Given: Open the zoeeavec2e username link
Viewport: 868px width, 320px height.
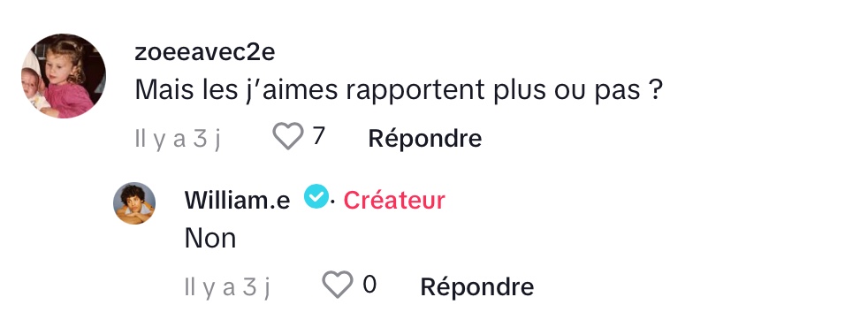Looking at the screenshot, I should click(205, 52).
